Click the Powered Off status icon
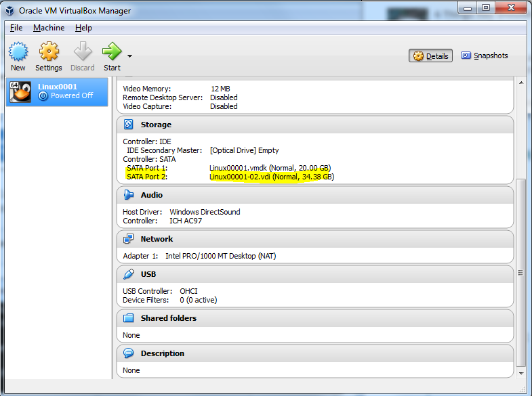The image size is (532, 396). pyautogui.click(x=43, y=96)
